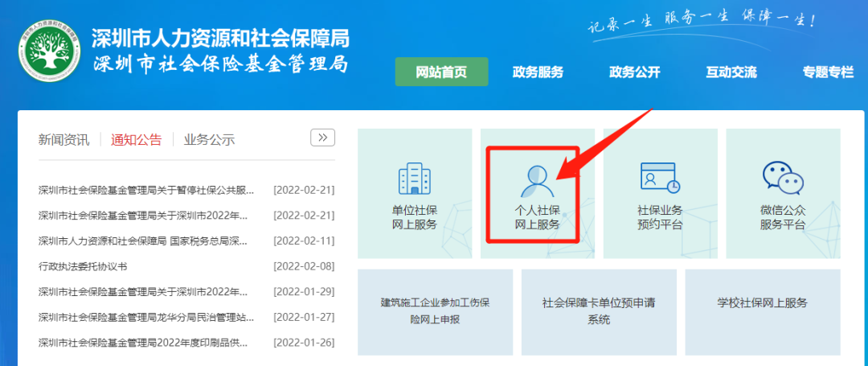Click the 个人社保网上服务 label text

pyautogui.click(x=538, y=218)
